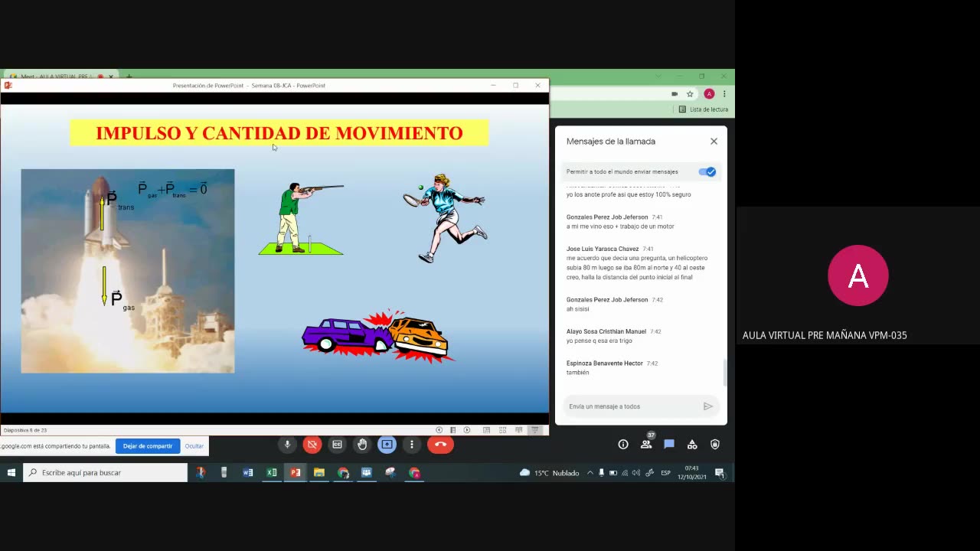Close the Meet browser tab
The height and width of the screenshot is (551, 980).
click(x=111, y=77)
